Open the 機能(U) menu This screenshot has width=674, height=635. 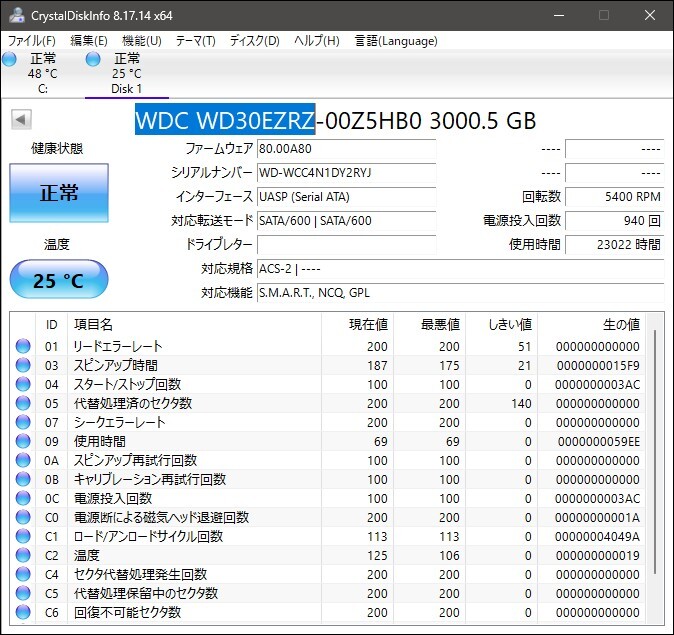(x=141, y=41)
